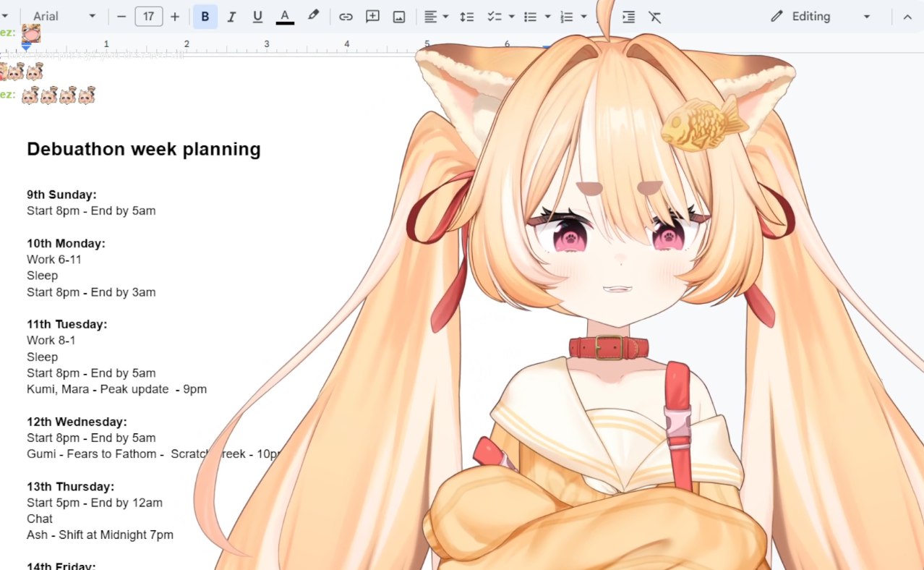924x570 pixels.
Task: Click 'Kumi, Mara - Peak update - 9pm' line
Action: [116, 389]
